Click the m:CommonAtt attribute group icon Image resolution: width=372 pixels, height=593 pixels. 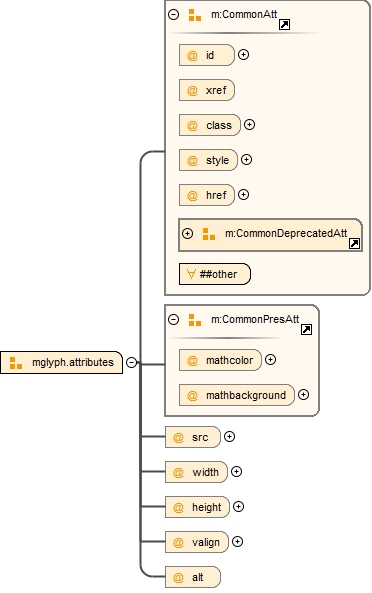(x=195, y=15)
